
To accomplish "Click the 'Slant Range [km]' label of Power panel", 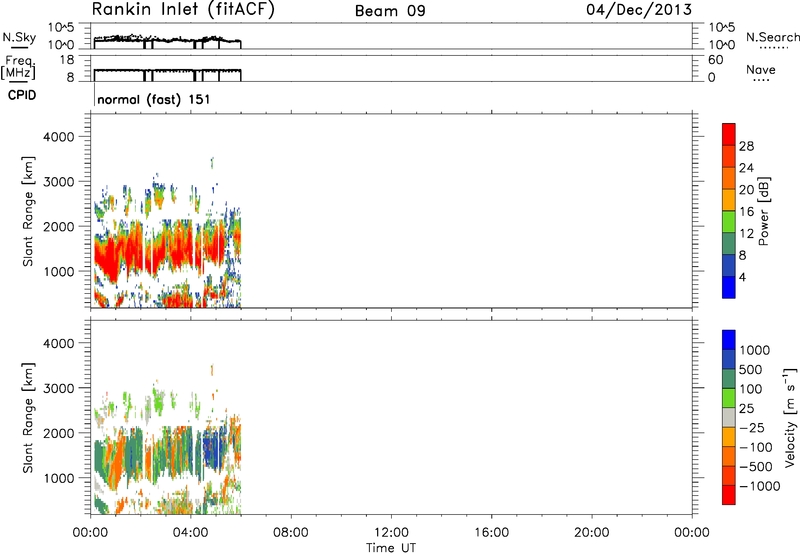I will click(28, 211).
